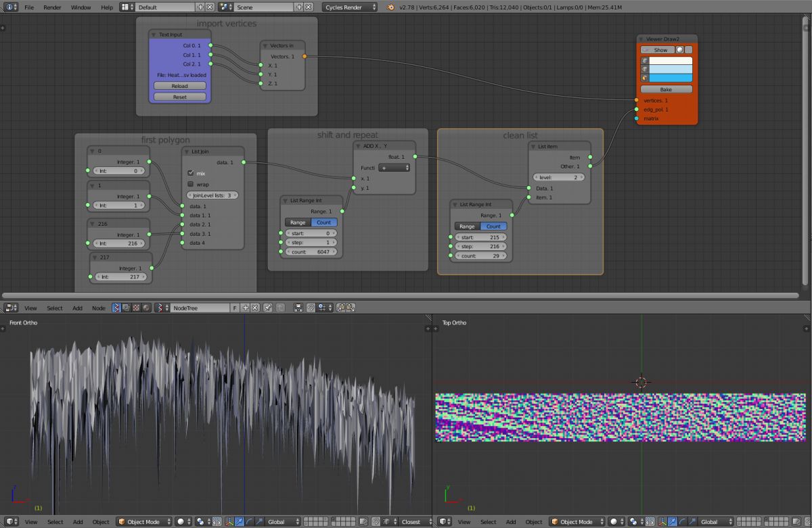Open the Cycles Render engine dropdown
The width and height of the screenshot is (812, 528).
coord(351,7)
